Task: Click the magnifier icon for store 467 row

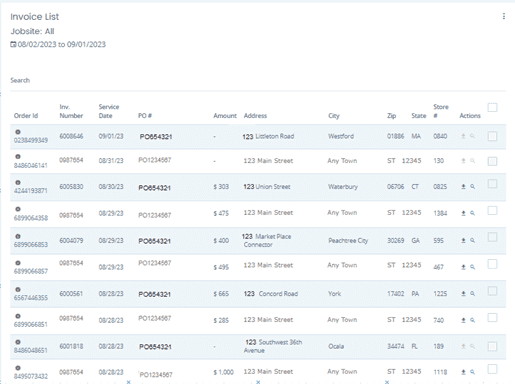Action: 472,267
